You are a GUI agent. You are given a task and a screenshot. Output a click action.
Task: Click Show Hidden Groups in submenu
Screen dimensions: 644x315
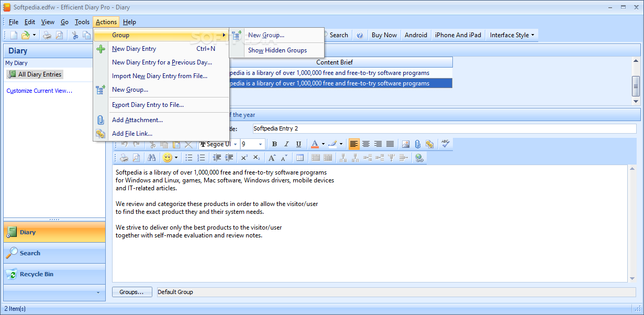click(277, 50)
